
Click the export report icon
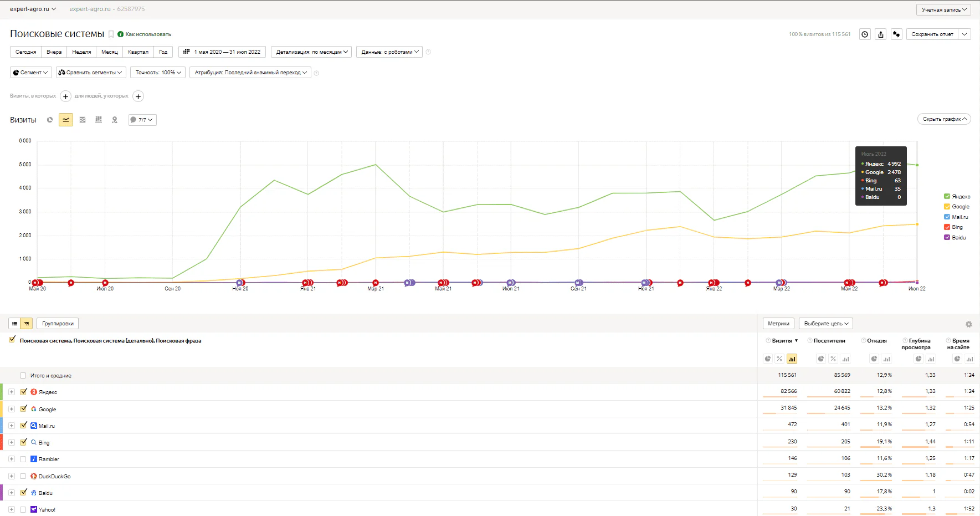point(881,34)
